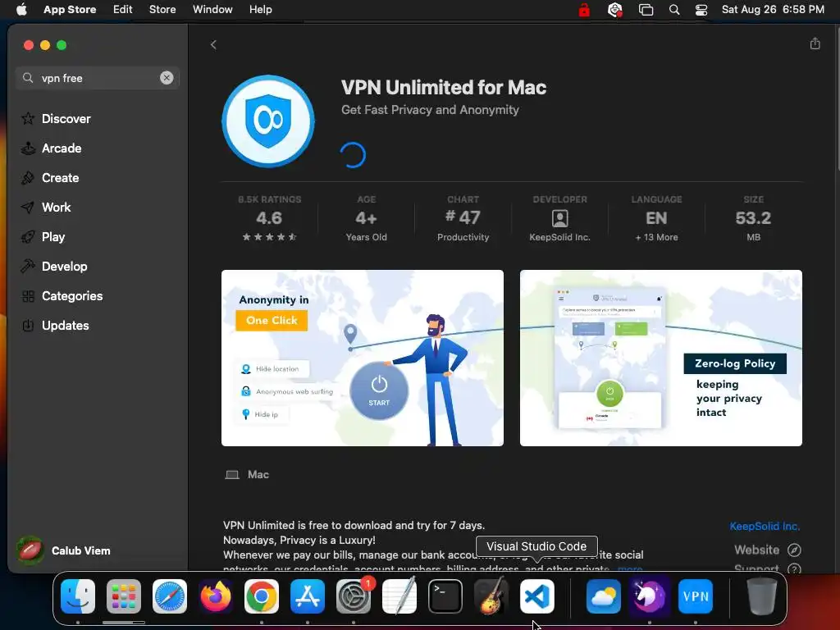Viewport: 840px width, 630px height.
Task: Open the Anonymity in One Click screenshot
Action: (362, 358)
